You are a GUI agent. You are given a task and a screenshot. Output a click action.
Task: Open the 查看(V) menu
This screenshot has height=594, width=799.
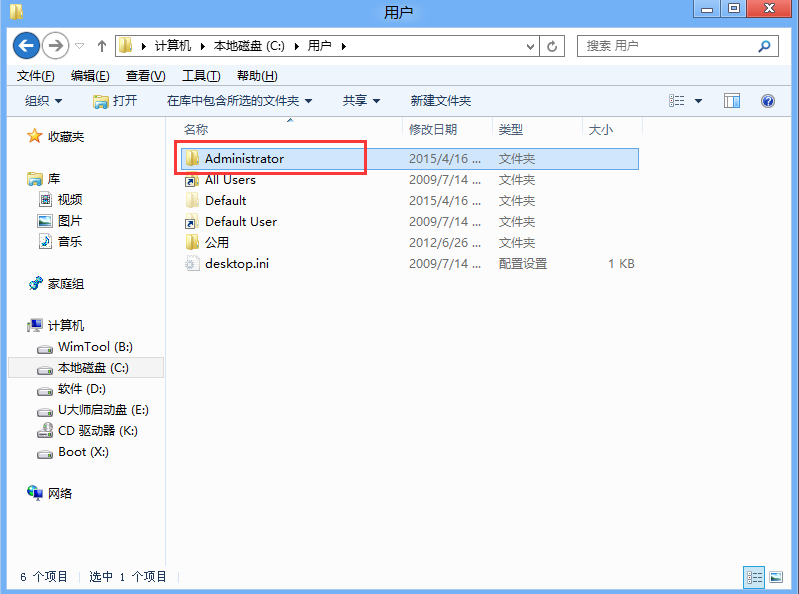(145, 76)
